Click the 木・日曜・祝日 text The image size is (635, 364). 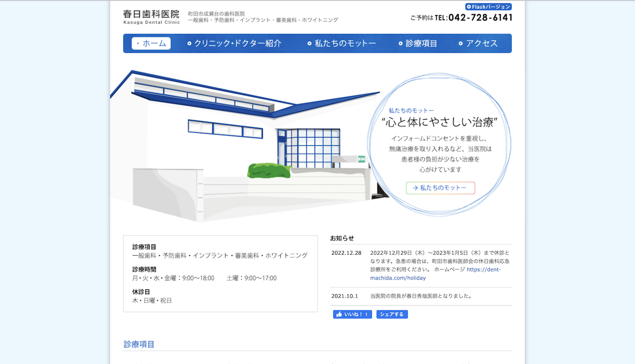[152, 301]
